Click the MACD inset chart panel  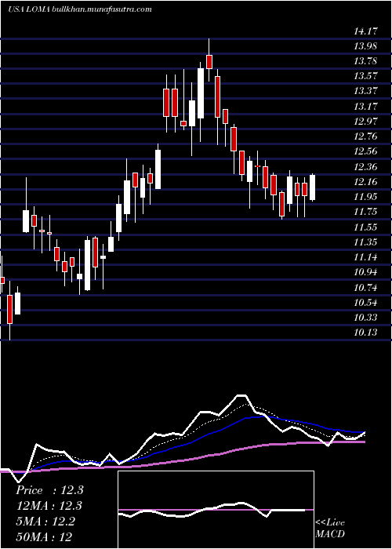point(216,510)
